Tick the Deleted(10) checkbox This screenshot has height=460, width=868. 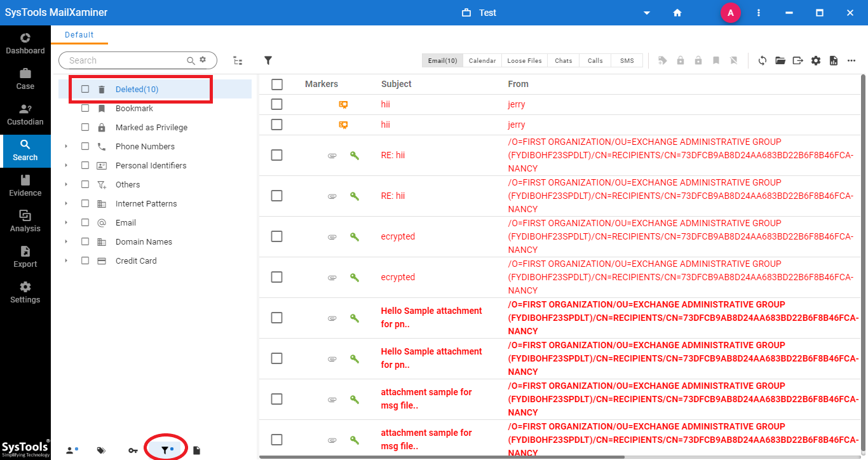pos(85,90)
